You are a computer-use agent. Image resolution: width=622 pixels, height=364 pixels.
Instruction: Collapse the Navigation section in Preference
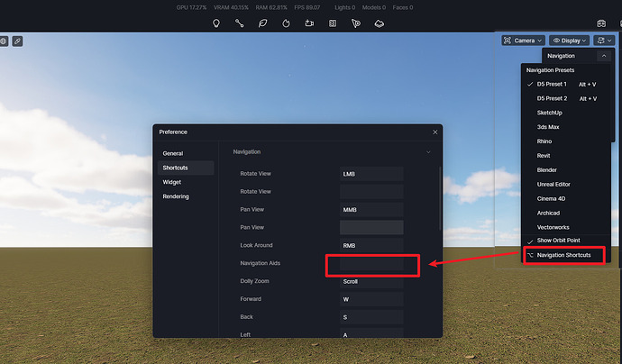pos(428,152)
